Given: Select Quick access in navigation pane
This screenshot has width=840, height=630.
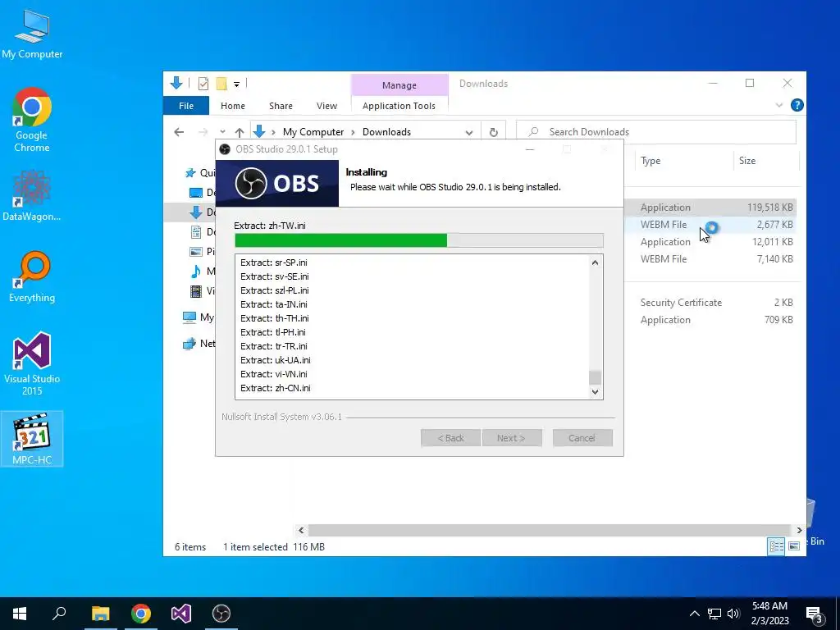Looking at the screenshot, I should (x=199, y=172).
